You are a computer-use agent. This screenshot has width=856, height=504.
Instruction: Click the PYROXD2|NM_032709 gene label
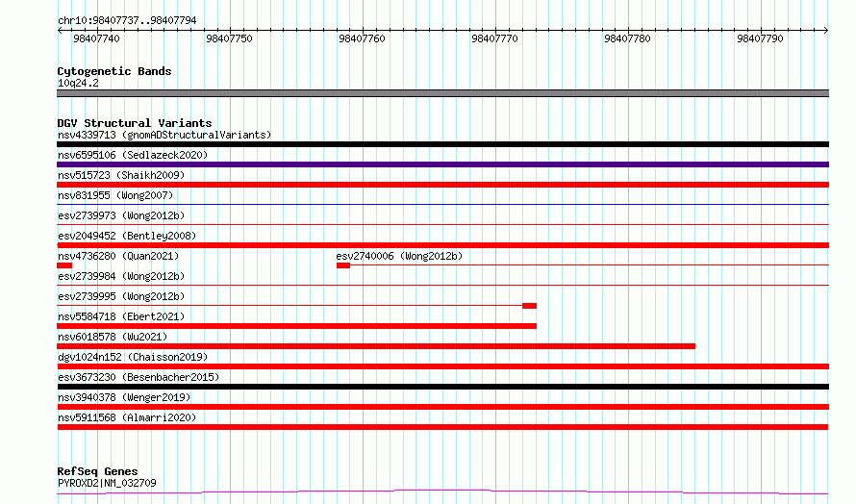107,483
